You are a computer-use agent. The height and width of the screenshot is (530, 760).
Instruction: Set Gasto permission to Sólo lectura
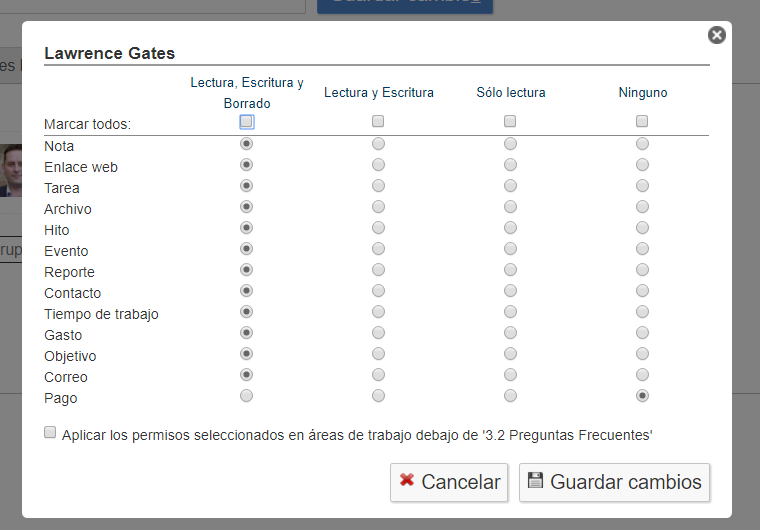coord(510,333)
